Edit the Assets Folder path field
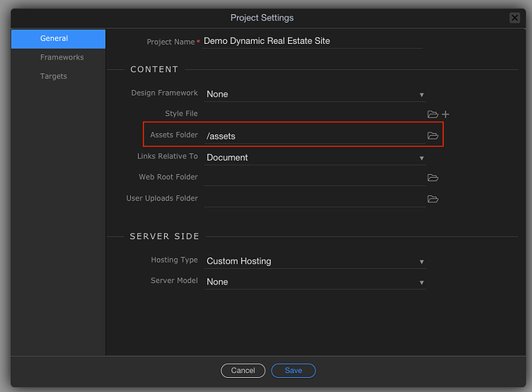The height and width of the screenshot is (392, 532). tap(315, 136)
